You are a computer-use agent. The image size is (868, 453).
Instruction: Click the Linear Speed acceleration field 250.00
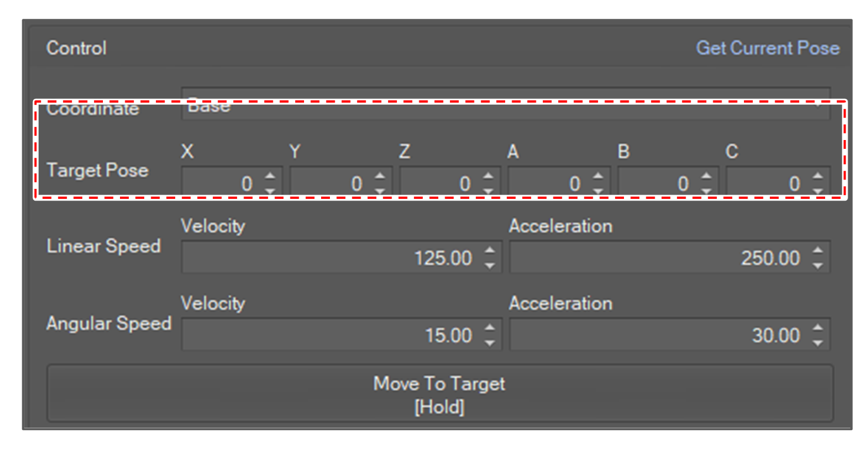coord(659,258)
